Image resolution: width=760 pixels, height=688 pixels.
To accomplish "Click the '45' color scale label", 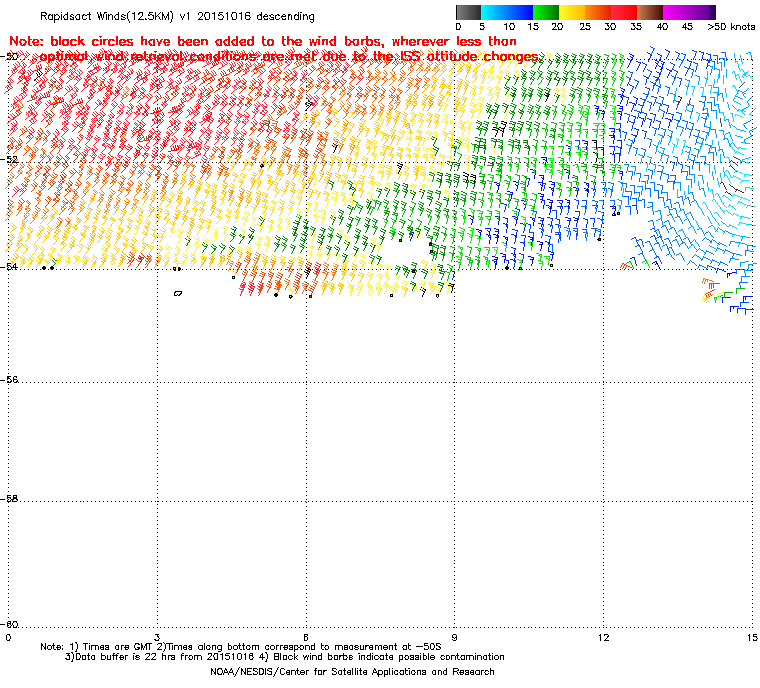I will click(x=687, y=27).
